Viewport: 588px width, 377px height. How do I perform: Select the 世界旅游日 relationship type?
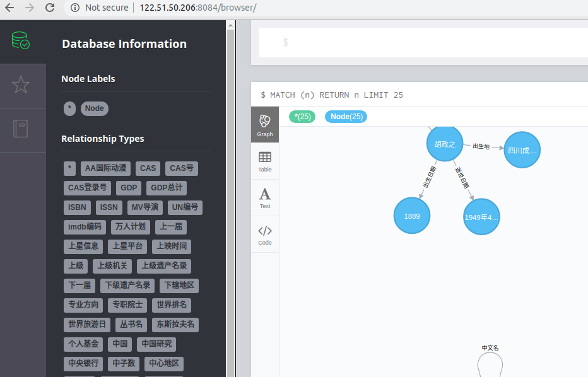pos(87,324)
